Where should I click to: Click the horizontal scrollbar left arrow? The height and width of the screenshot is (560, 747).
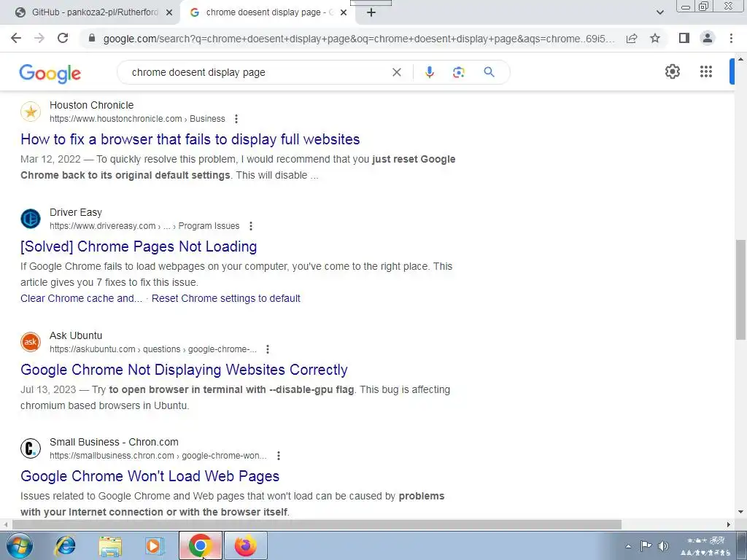pos(5,524)
